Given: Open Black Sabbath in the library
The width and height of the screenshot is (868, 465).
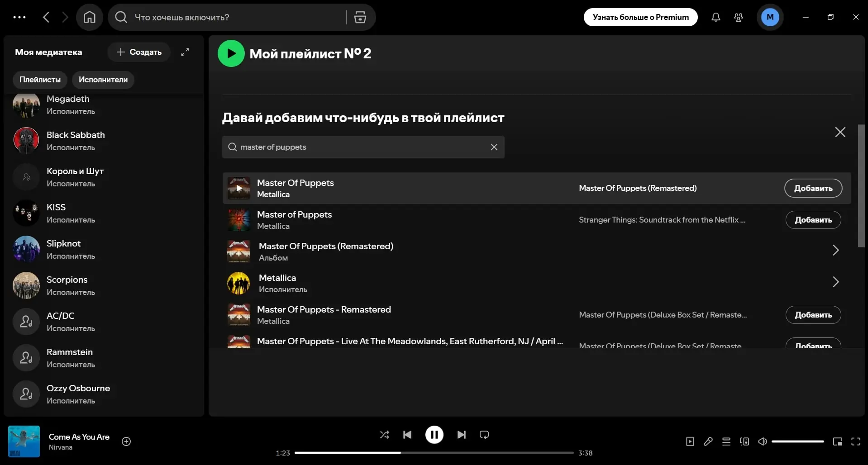Looking at the screenshot, I should coord(104,141).
